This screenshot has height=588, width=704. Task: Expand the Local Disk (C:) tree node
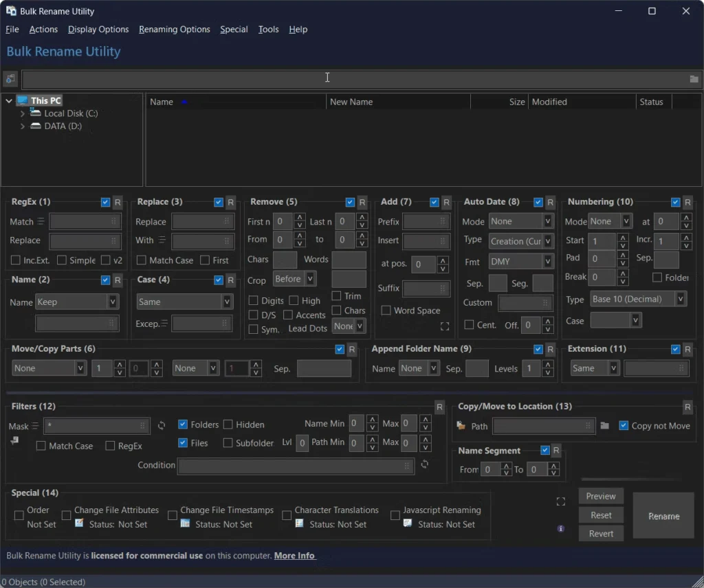coord(23,113)
